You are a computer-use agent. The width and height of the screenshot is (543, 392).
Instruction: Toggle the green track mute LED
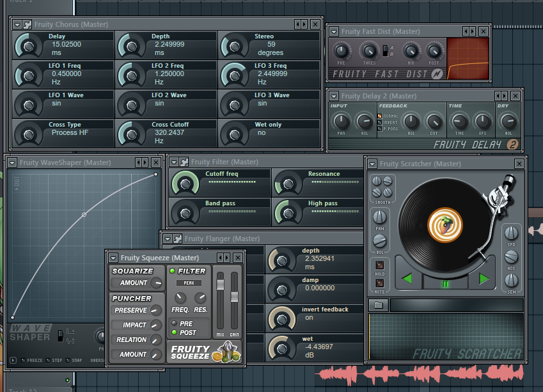click(x=68, y=380)
